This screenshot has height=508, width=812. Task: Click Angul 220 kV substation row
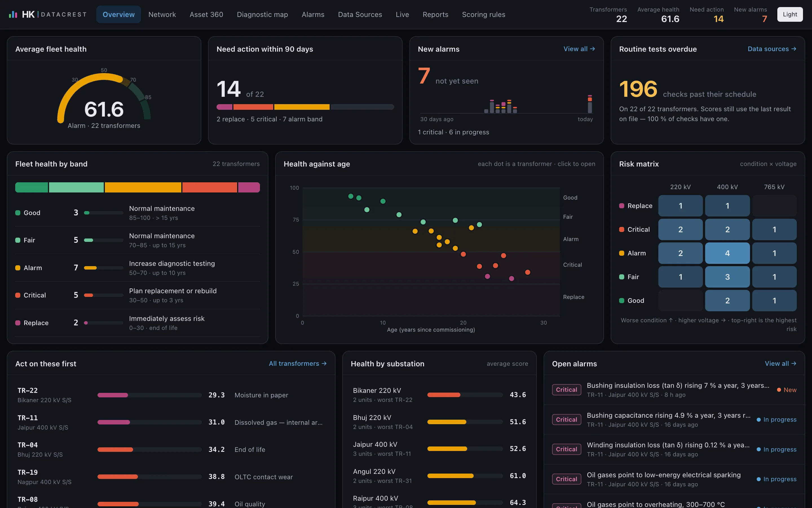[440, 476]
